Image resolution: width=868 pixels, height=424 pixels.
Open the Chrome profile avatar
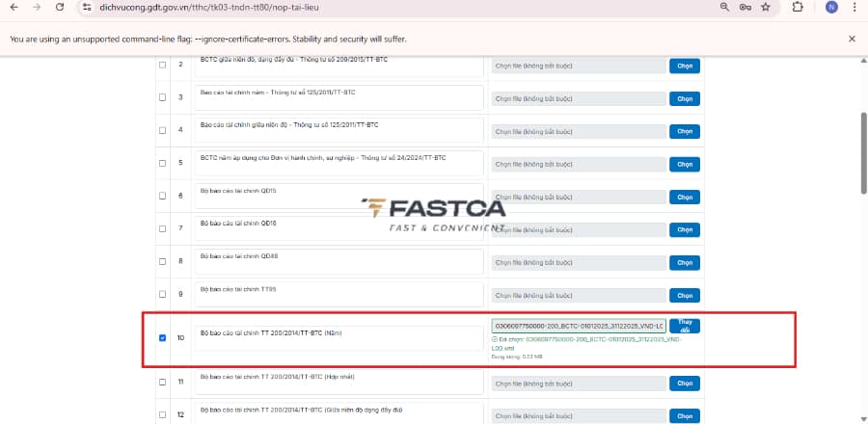point(831,7)
